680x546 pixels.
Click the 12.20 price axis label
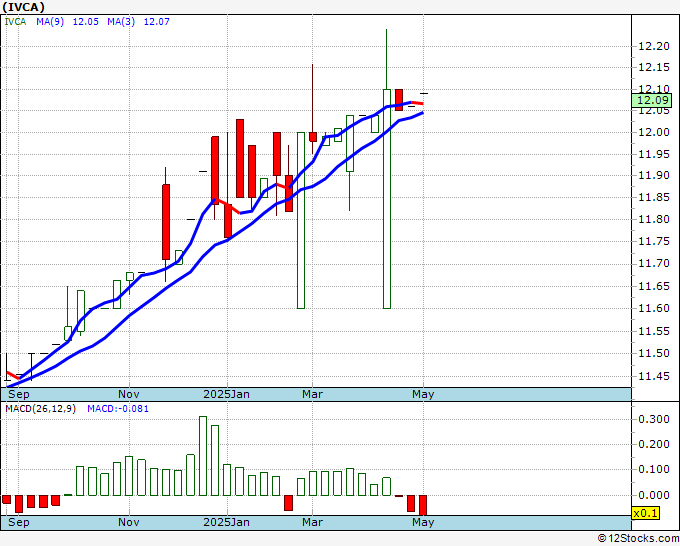[654, 46]
